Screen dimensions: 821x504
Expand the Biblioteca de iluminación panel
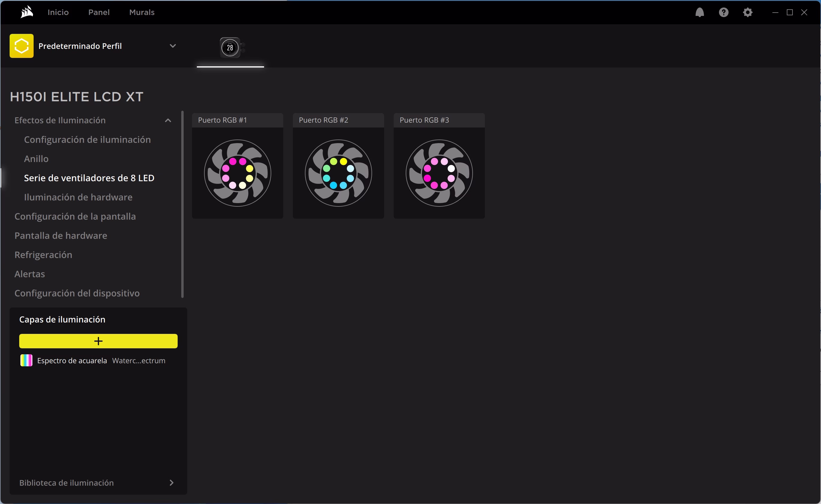pos(171,483)
